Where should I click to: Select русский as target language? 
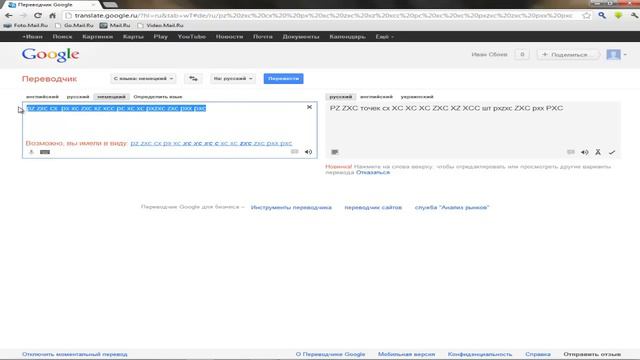click(341, 97)
